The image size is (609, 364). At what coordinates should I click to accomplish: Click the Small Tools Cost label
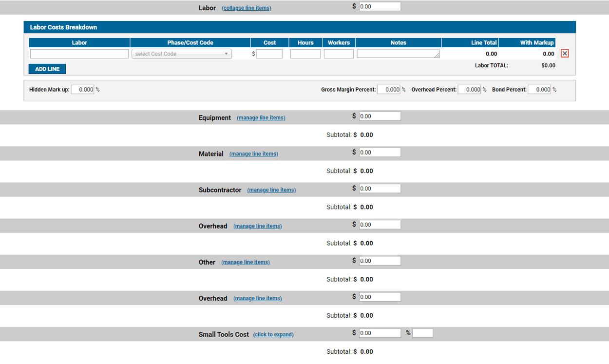point(224,334)
